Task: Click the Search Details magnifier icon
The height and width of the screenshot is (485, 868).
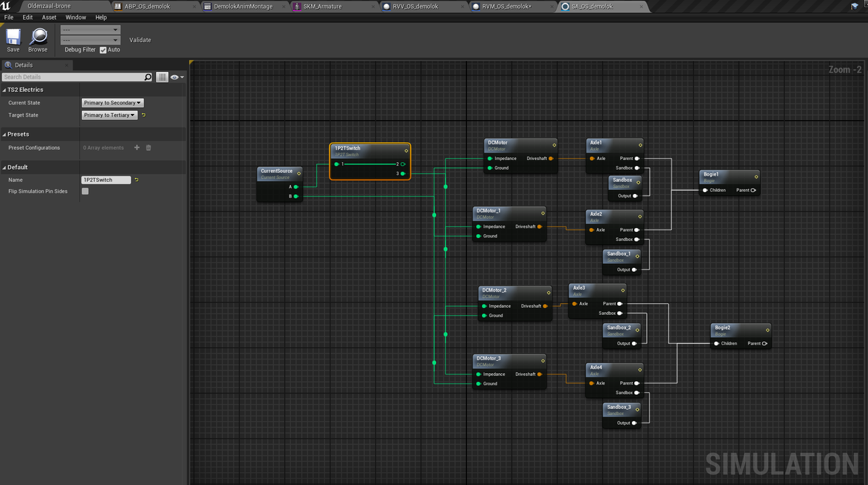Action: (148, 77)
